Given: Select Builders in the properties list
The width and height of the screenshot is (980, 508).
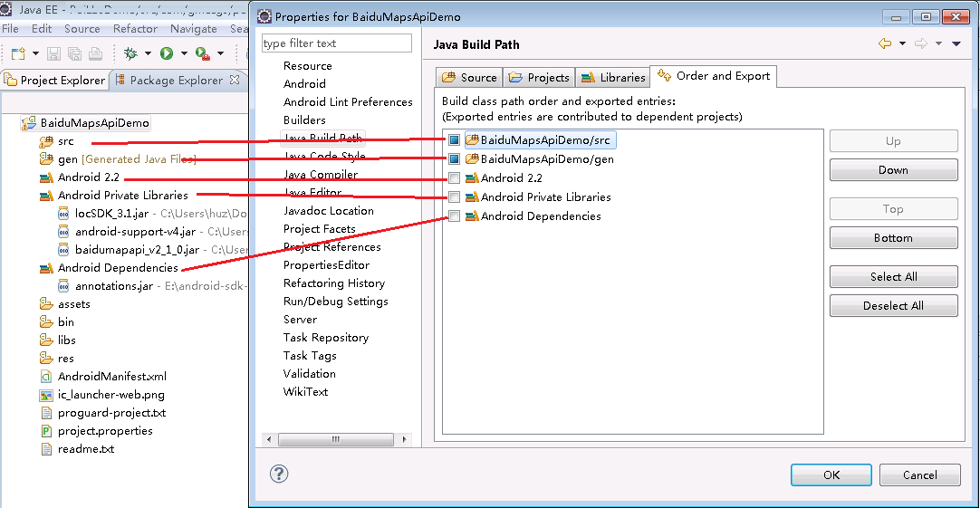Looking at the screenshot, I should pos(304,120).
